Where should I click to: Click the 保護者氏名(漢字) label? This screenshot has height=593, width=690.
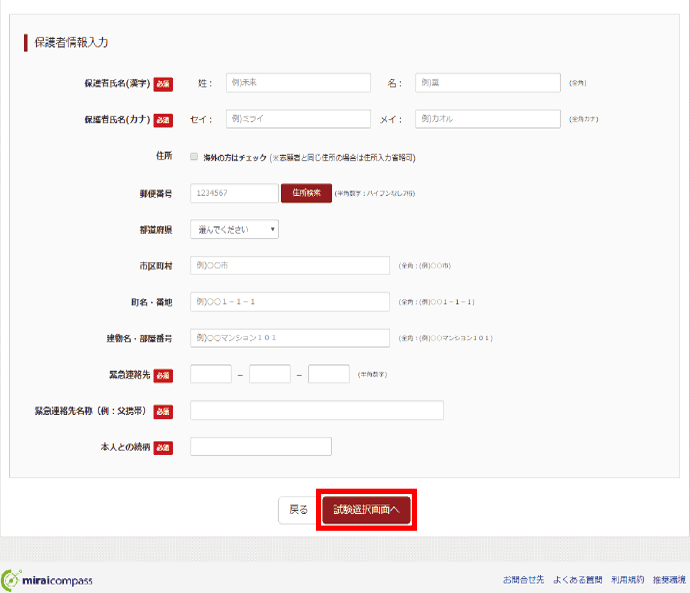pyautogui.click(x=117, y=83)
